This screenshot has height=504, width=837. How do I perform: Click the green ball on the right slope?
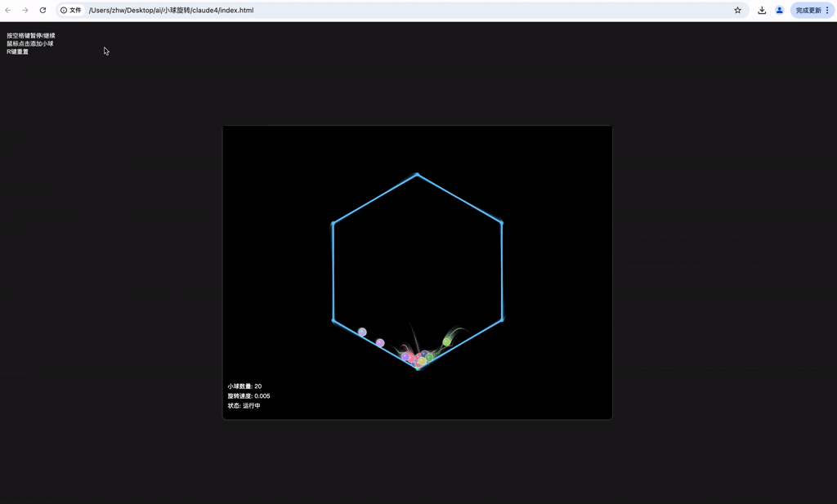click(x=447, y=341)
